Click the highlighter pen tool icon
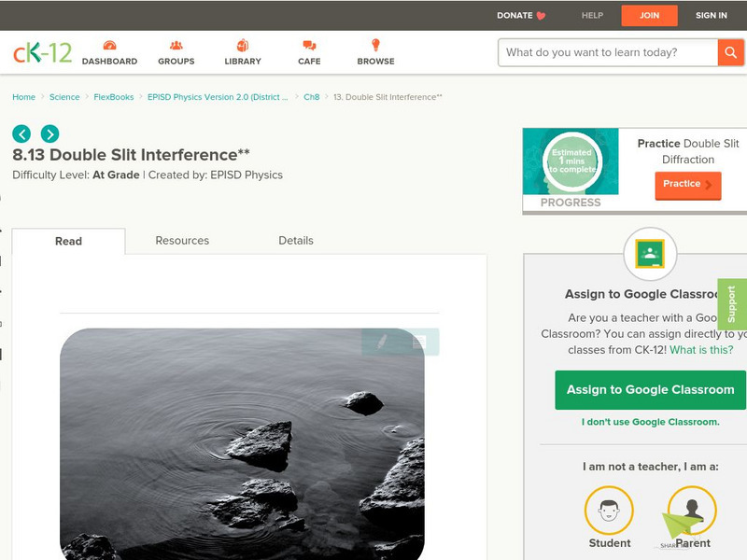This screenshot has height=560, width=747. tap(382, 343)
